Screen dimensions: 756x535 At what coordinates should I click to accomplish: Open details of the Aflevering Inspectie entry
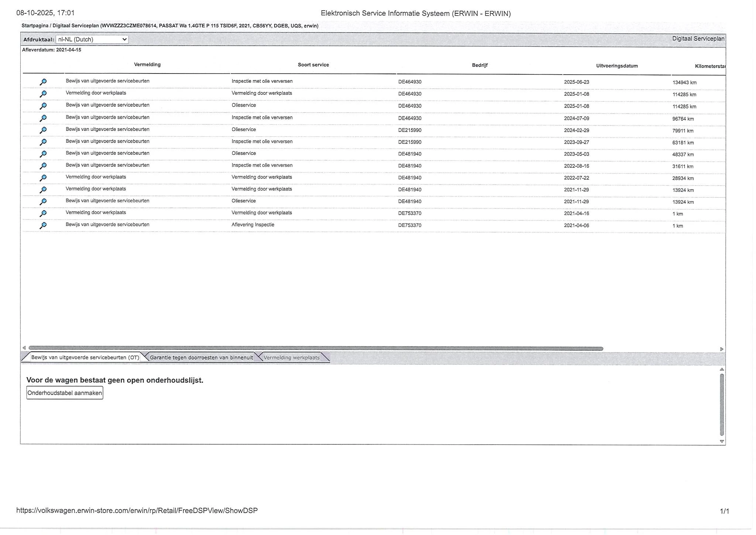43,225
